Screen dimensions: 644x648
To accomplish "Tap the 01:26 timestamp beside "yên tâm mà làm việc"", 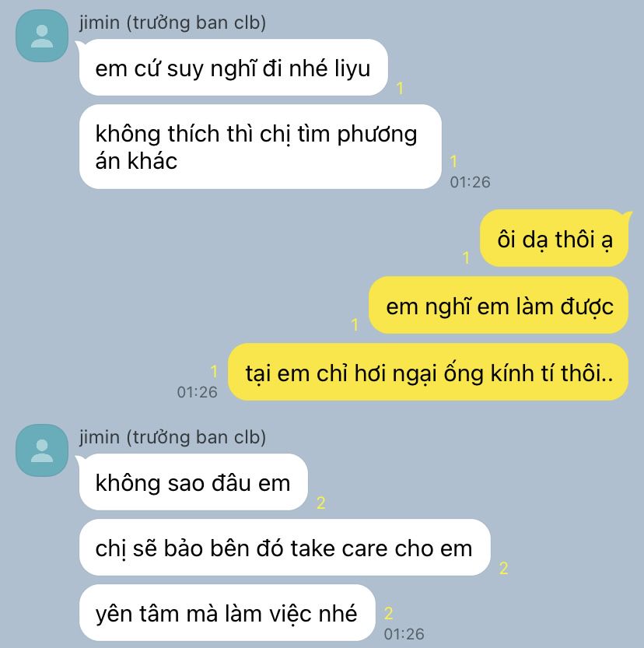I will click(404, 634).
